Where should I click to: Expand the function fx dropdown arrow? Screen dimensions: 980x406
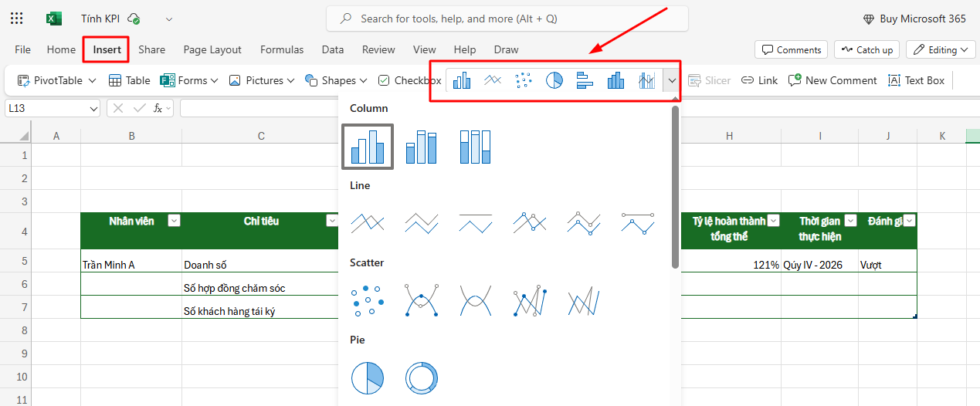pos(168,108)
